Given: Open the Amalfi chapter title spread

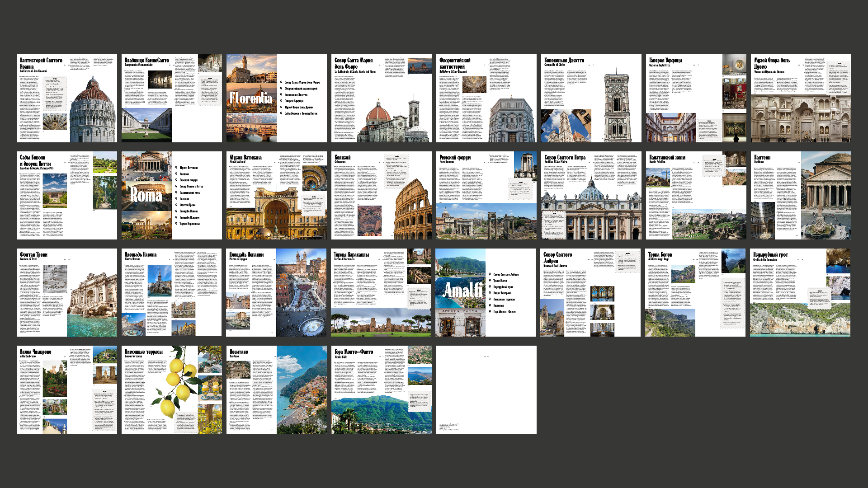Looking at the screenshot, I should [x=486, y=293].
